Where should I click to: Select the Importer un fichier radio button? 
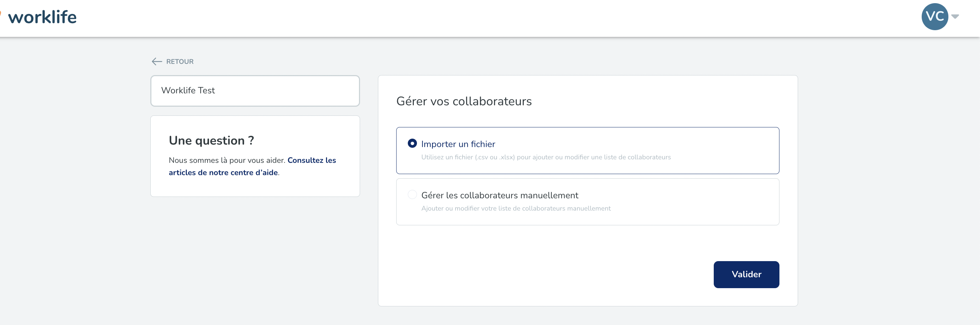pyautogui.click(x=412, y=143)
